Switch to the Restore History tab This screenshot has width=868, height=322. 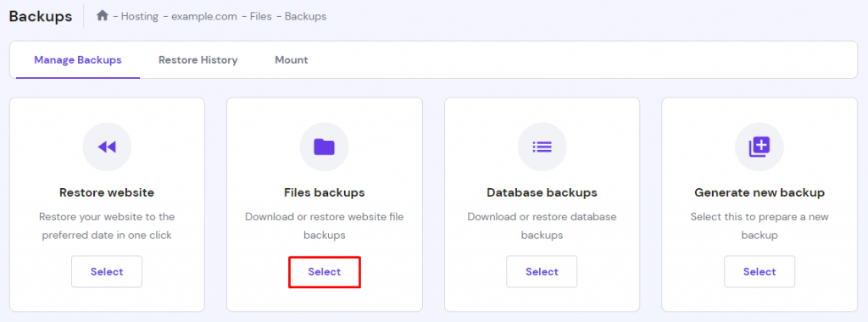198,60
